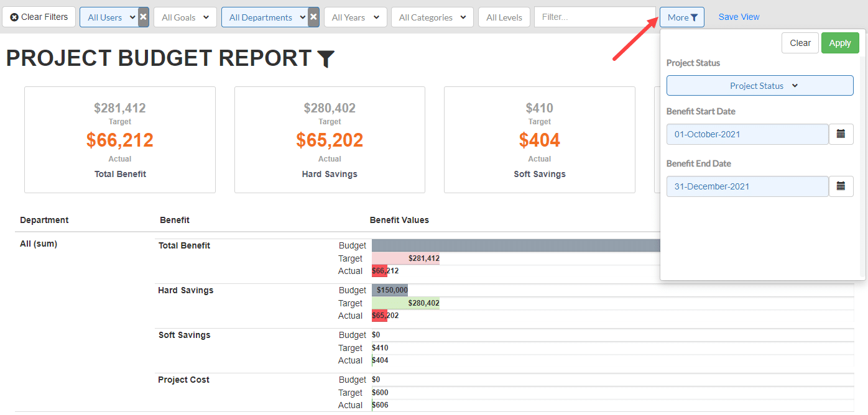The width and height of the screenshot is (868, 415).
Task: Click the filter funnel icon beside report title
Action: pyautogui.click(x=326, y=59)
